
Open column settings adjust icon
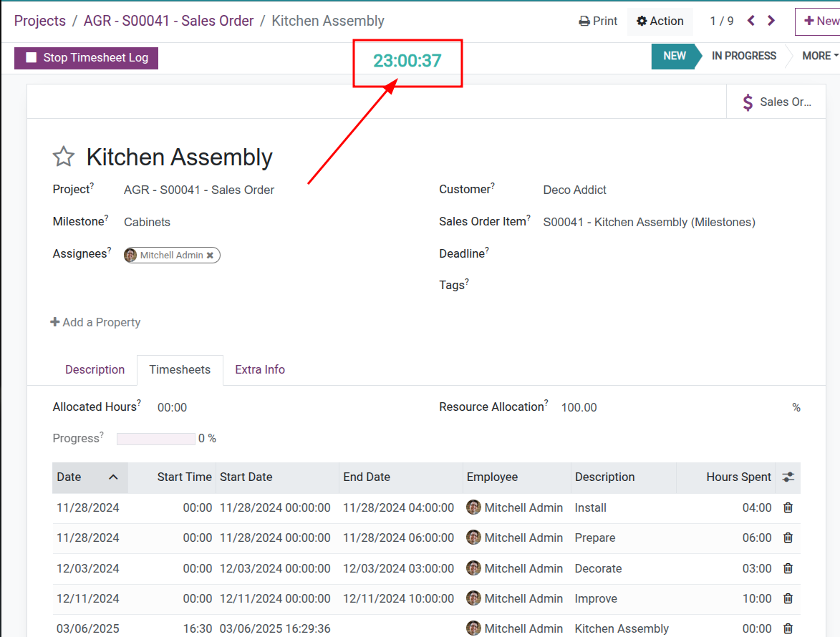(788, 477)
